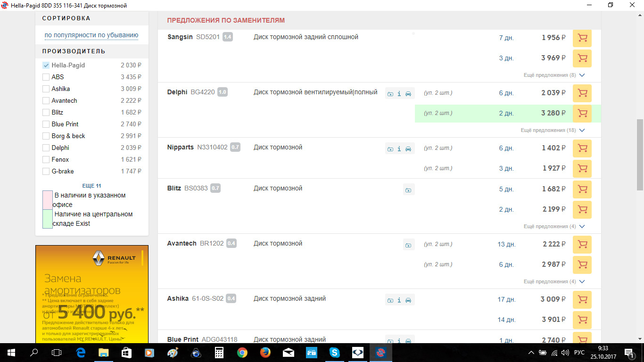Open photo icon for Ashika 61-0S-S02
The height and width of the screenshot is (362, 644).
click(x=390, y=300)
